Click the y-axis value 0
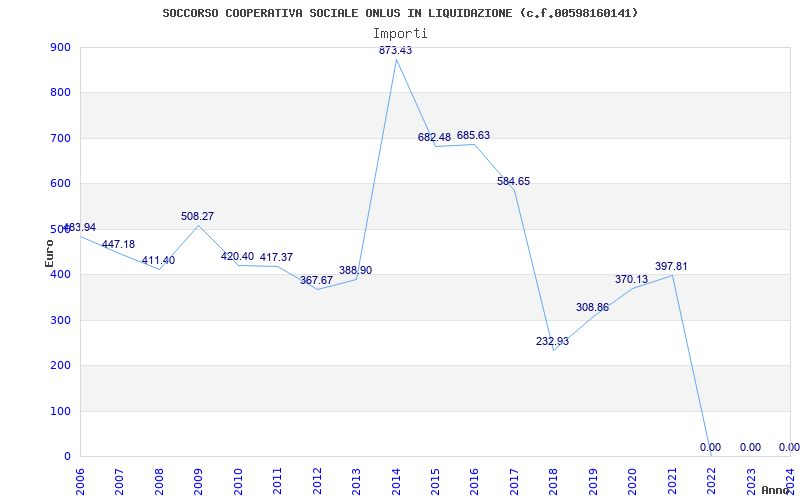 click(x=67, y=457)
